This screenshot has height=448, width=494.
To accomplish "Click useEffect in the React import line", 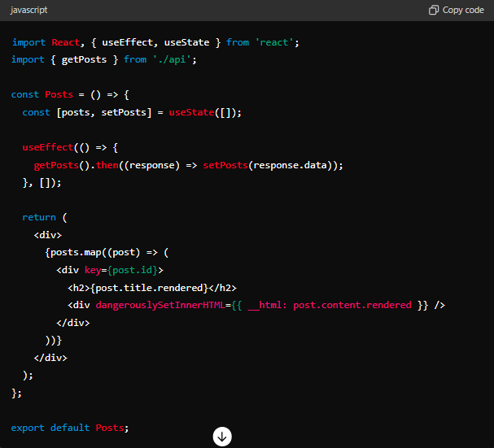I will tap(129, 41).
